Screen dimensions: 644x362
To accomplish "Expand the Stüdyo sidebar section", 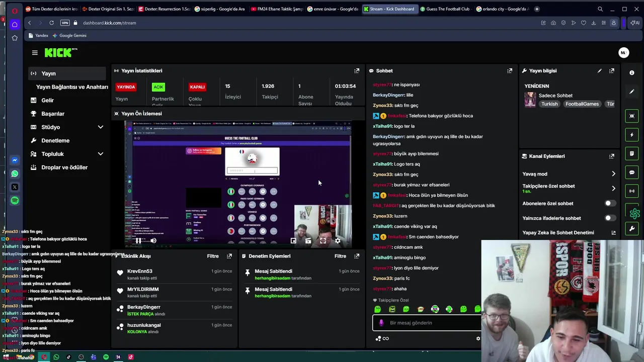I will pyautogui.click(x=100, y=127).
